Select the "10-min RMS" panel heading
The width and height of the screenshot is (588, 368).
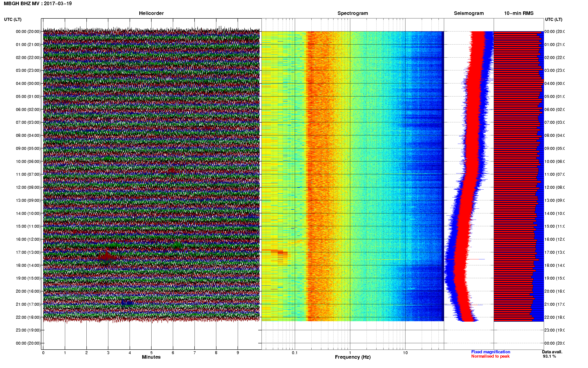pyautogui.click(x=519, y=13)
